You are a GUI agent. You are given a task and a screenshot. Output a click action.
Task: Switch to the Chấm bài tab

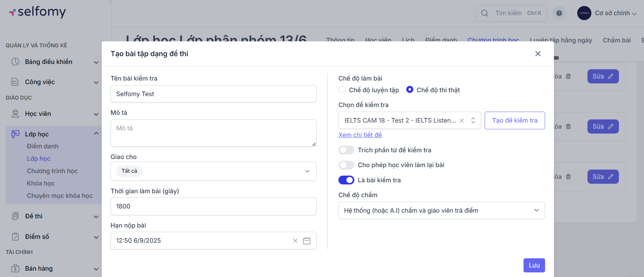[616, 40]
